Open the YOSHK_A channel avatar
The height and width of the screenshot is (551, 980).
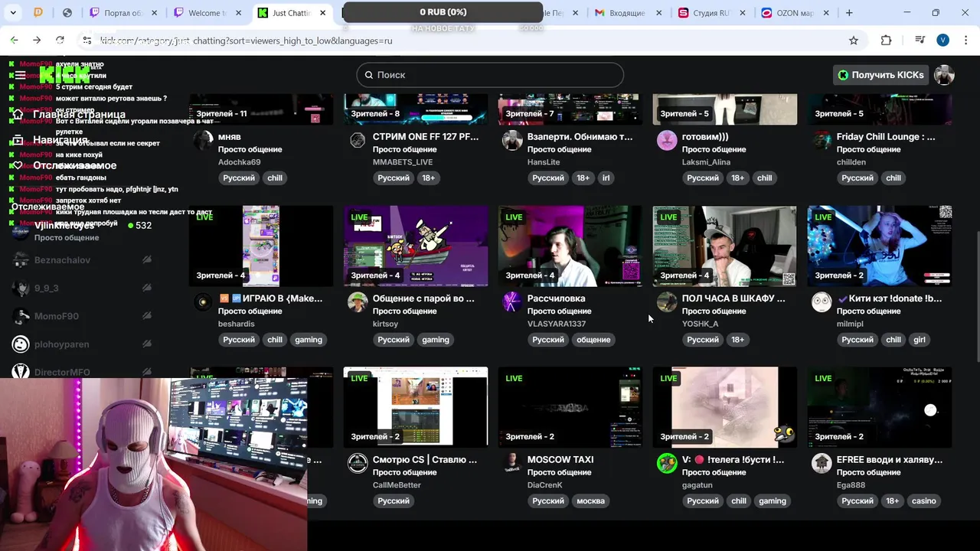click(x=667, y=302)
